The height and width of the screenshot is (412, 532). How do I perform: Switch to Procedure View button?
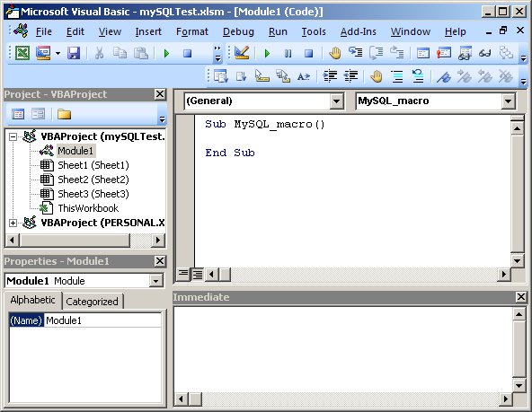click(183, 274)
